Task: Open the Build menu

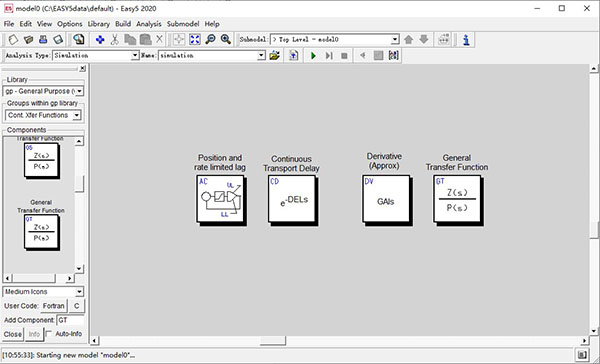Action: point(123,24)
